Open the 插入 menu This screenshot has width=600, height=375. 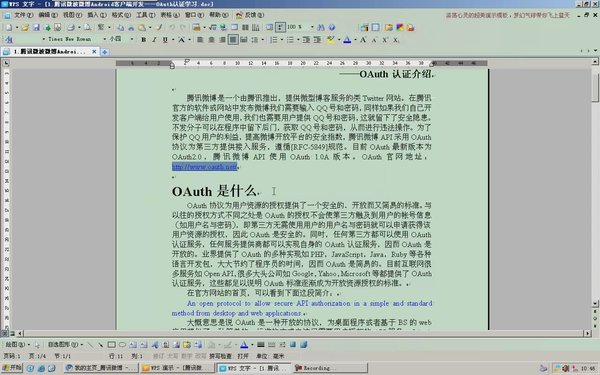[96, 15]
